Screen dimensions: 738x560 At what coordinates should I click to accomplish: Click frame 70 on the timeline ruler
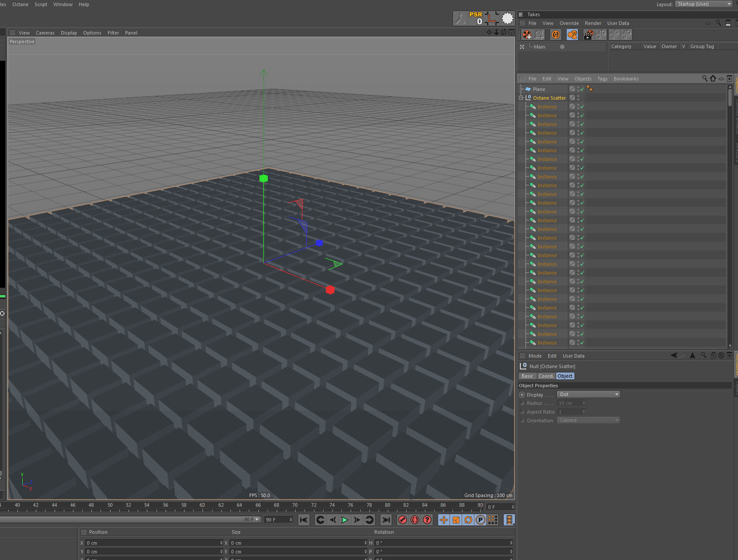coord(295,505)
